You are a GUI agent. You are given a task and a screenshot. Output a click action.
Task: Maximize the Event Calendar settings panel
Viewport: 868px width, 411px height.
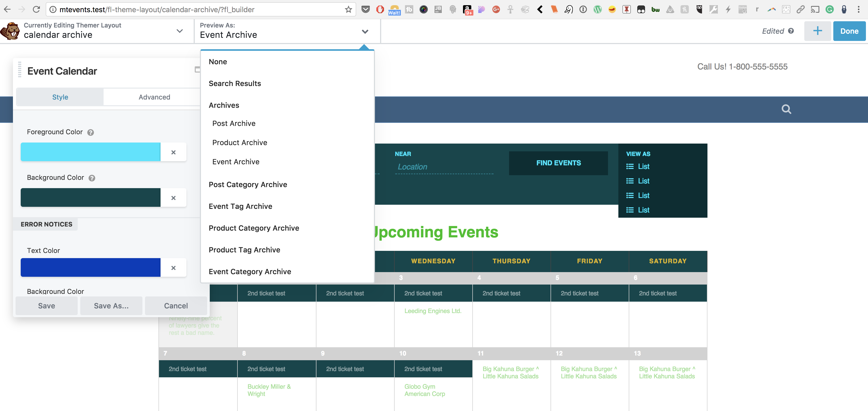pyautogui.click(x=198, y=70)
